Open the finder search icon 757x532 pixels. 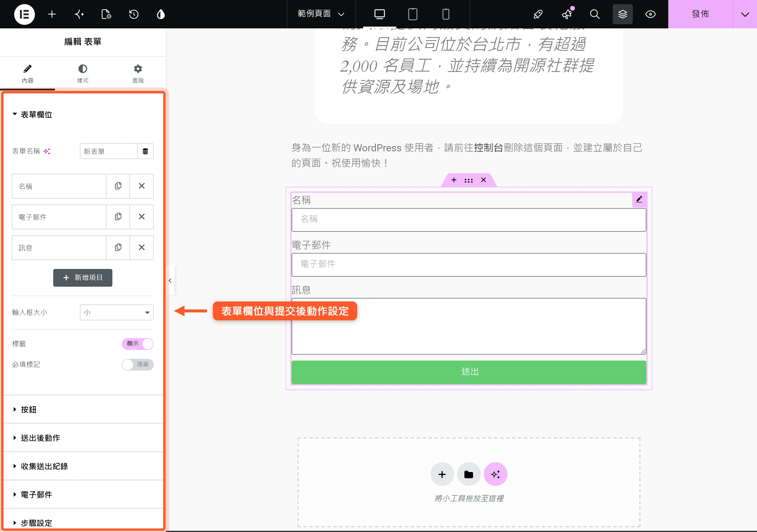594,14
